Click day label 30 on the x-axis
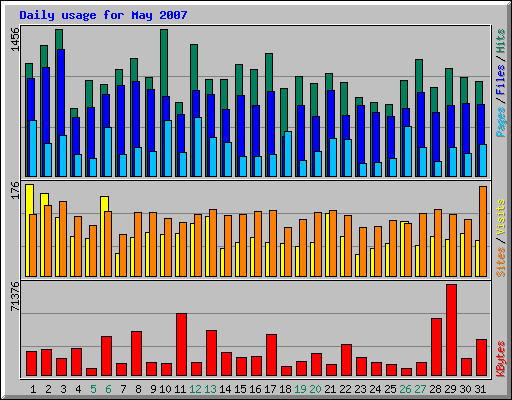This screenshot has width=512, height=400. click(x=465, y=389)
